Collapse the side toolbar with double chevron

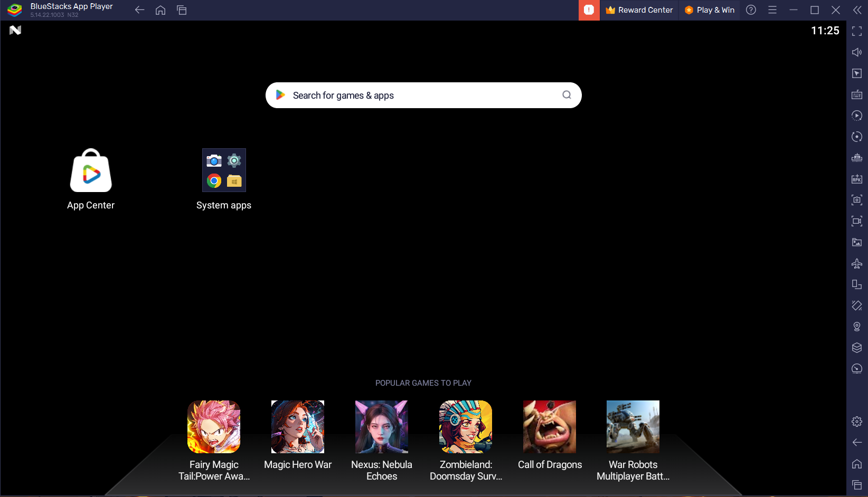pos(857,10)
